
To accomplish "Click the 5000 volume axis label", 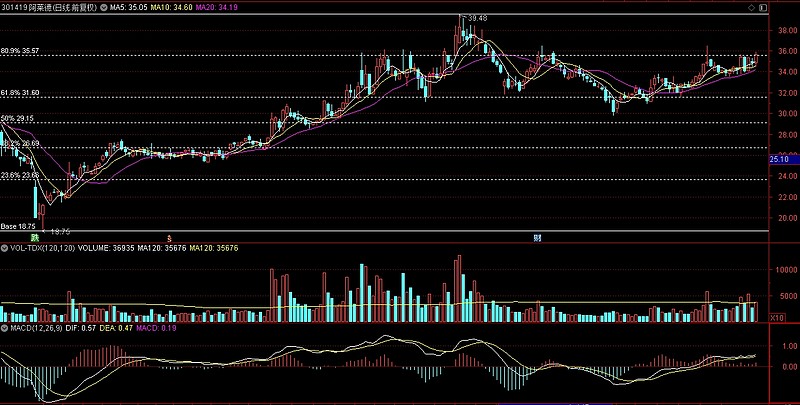I will pos(788,295).
